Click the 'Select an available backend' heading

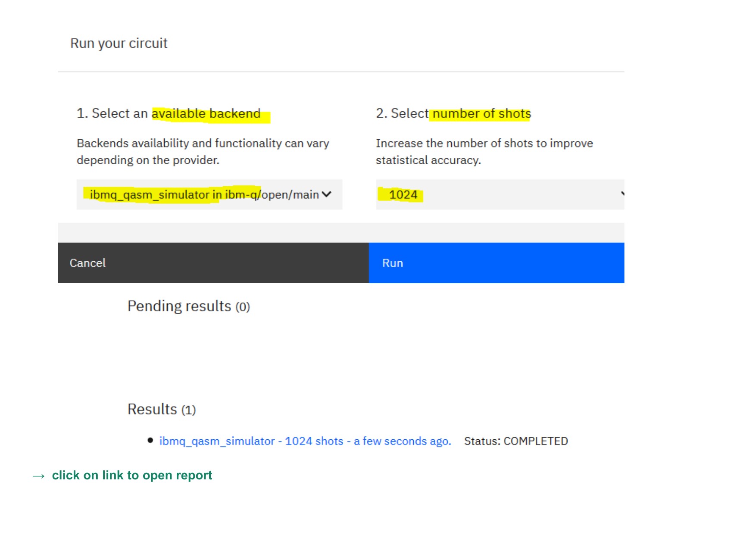169,113
